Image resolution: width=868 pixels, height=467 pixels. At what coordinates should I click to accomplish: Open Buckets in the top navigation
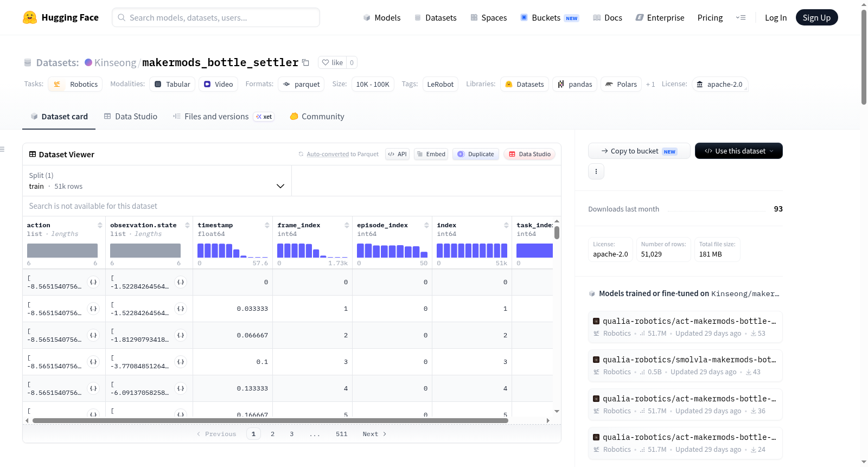coord(550,17)
